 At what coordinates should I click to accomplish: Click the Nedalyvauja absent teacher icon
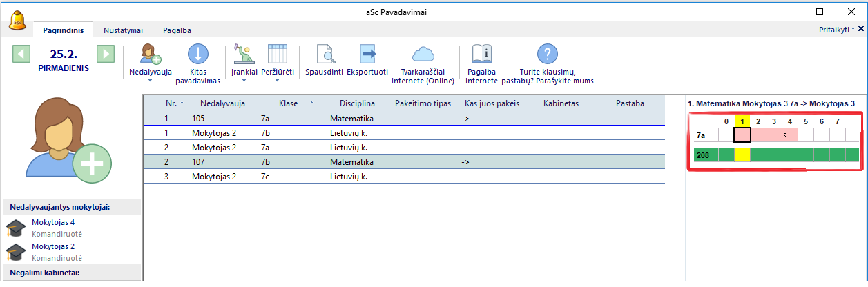point(150,55)
